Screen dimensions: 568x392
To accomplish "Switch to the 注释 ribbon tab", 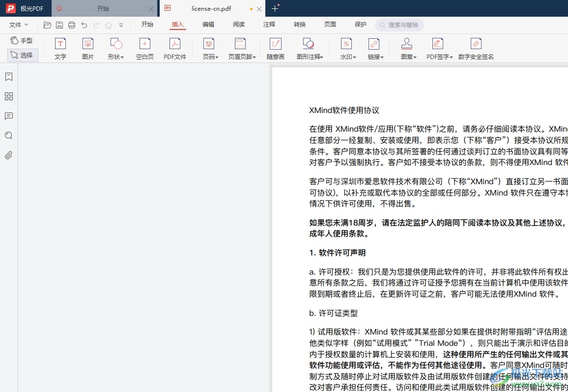I will pos(269,24).
